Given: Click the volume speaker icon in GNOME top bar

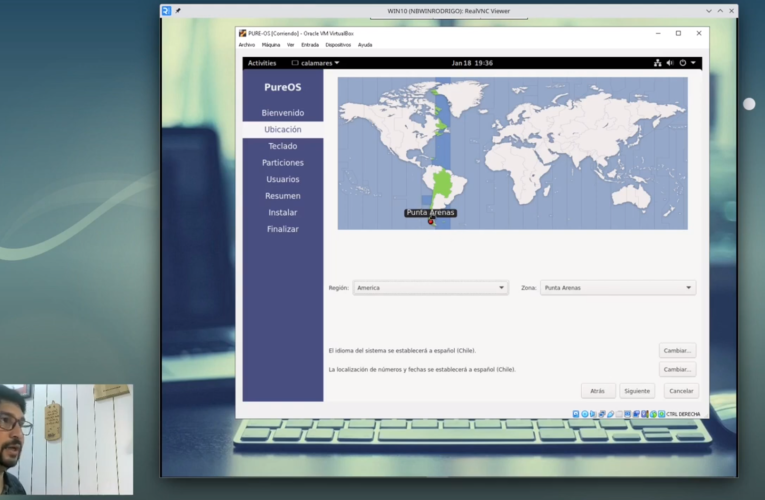Looking at the screenshot, I should pyautogui.click(x=670, y=63).
